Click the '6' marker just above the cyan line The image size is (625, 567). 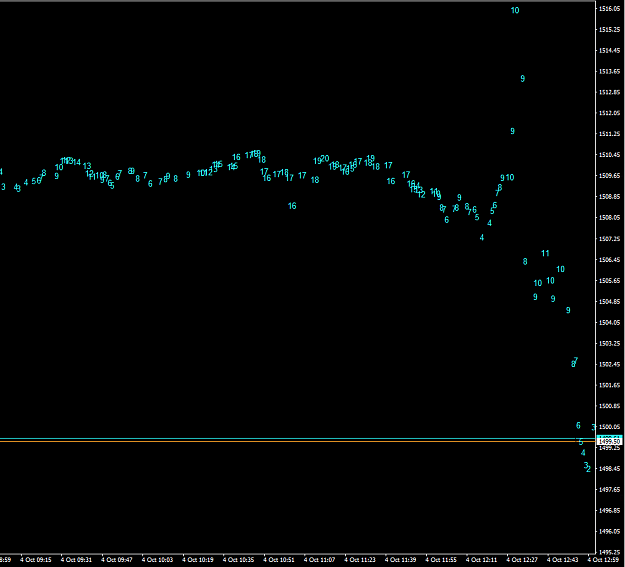click(x=578, y=425)
